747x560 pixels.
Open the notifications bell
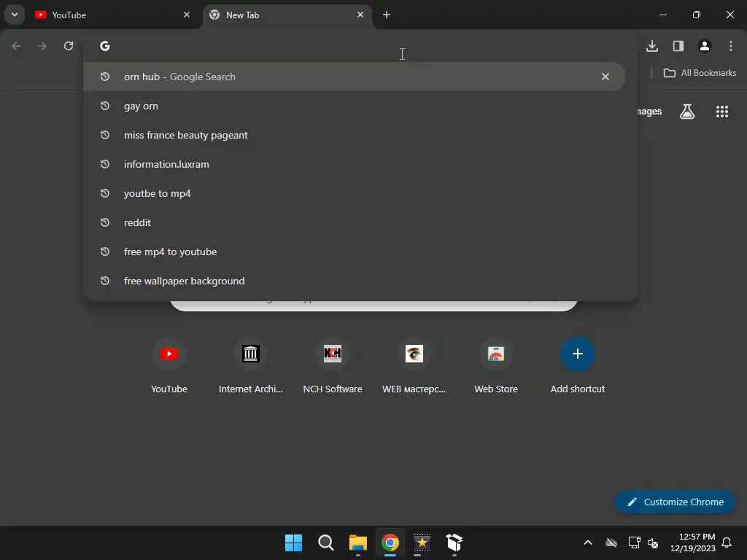(x=727, y=542)
